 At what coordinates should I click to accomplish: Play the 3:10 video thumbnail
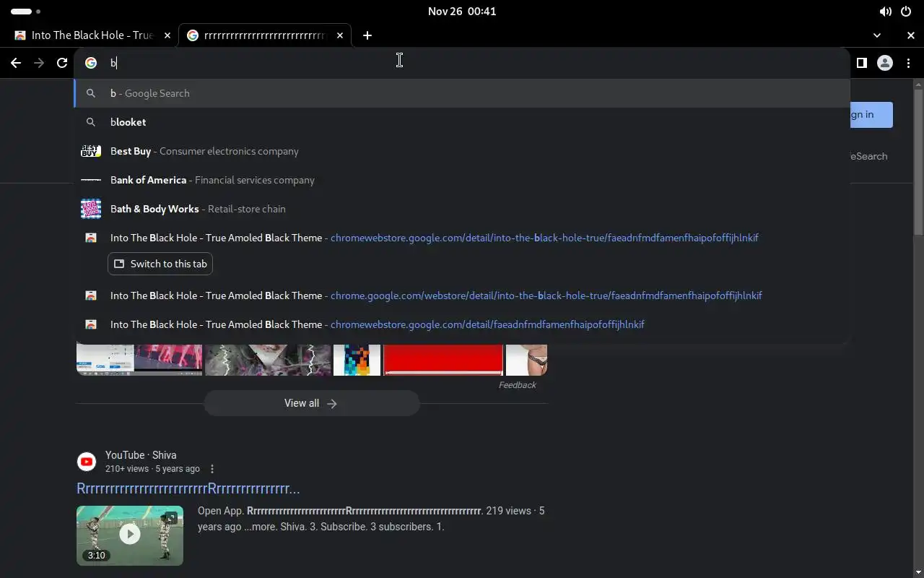[x=130, y=535]
